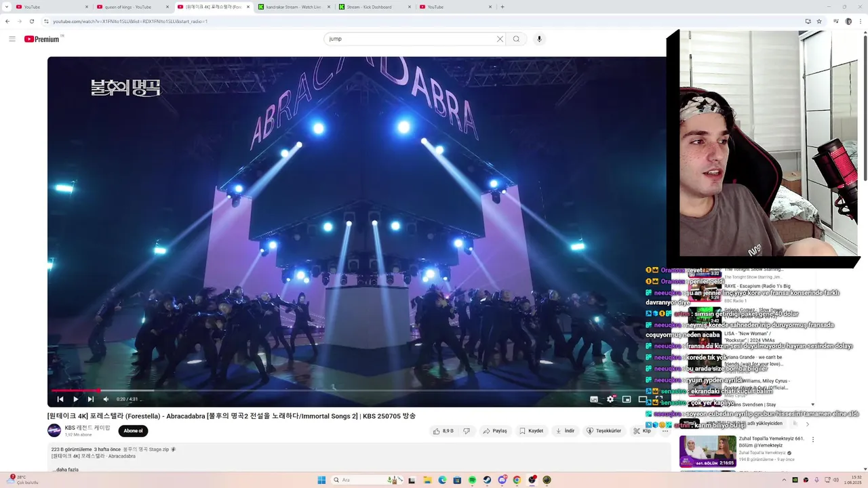Start voice search with the microphone icon
Viewport: 868px width, 488px height.
(x=539, y=39)
